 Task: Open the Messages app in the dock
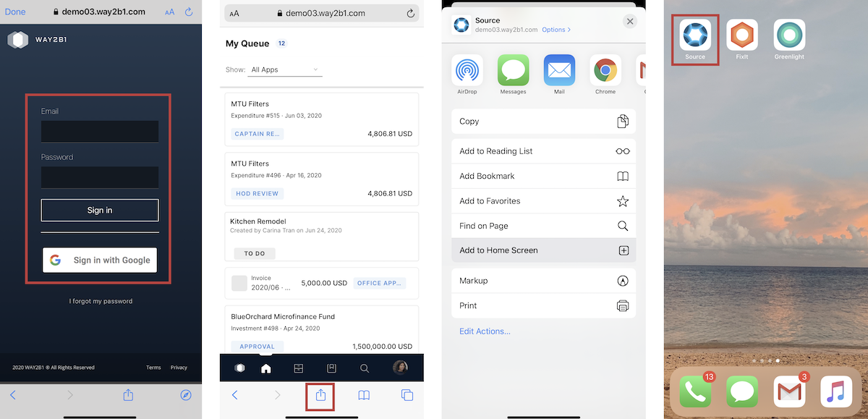point(742,392)
